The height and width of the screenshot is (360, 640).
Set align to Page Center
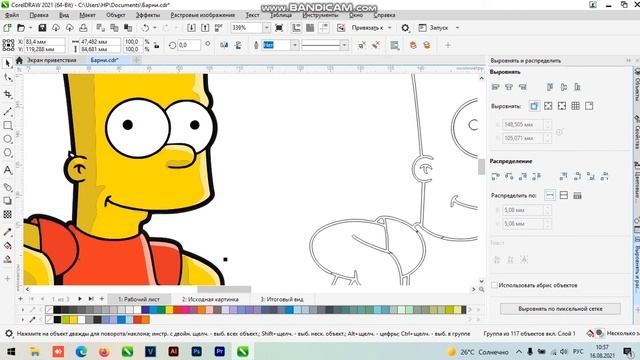point(562,106)
